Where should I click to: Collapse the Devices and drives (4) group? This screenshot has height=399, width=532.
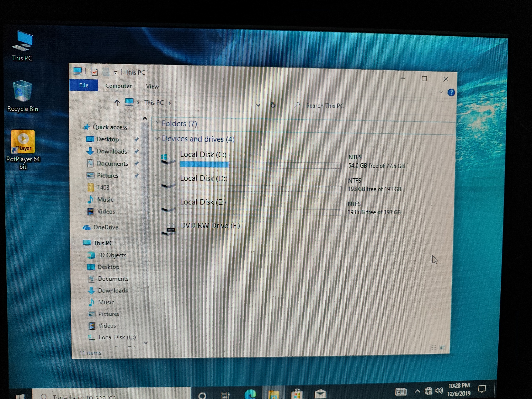[157, 139]
